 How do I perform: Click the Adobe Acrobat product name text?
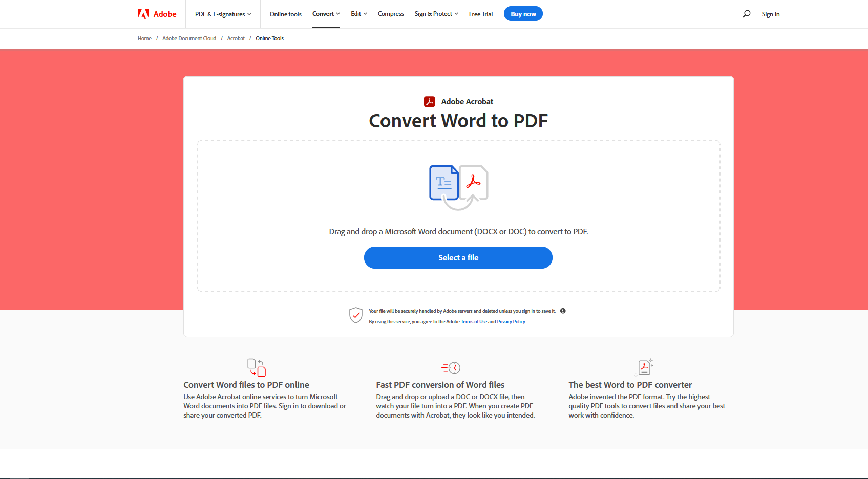point(467,102)
